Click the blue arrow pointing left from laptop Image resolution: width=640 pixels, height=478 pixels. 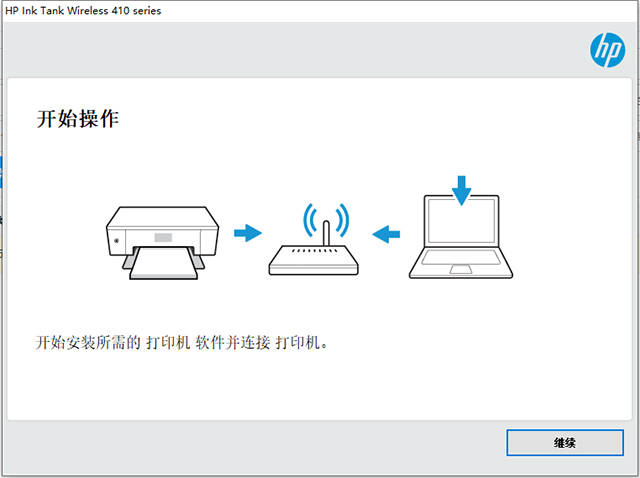tap(386, 234)
